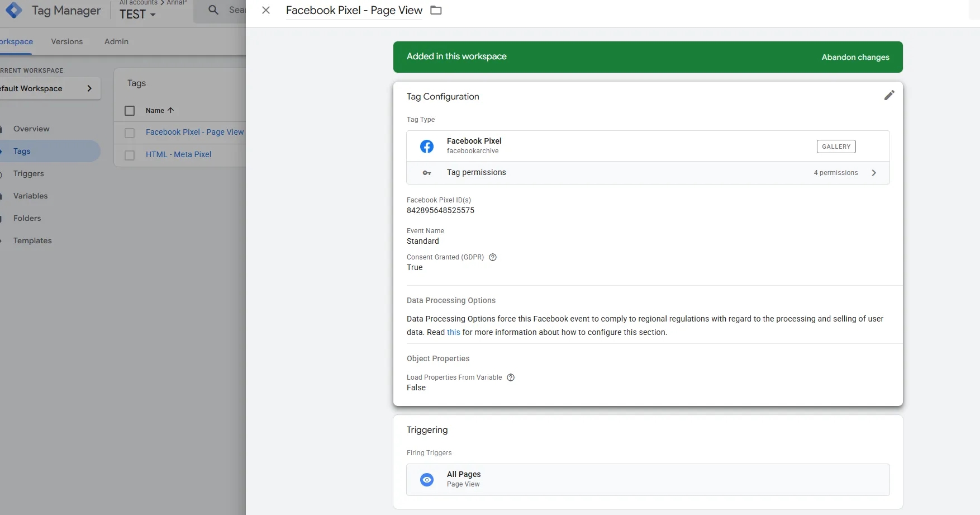Click the Abandon changes button
This screenshot has height=515, width=980.
point(855,57)
